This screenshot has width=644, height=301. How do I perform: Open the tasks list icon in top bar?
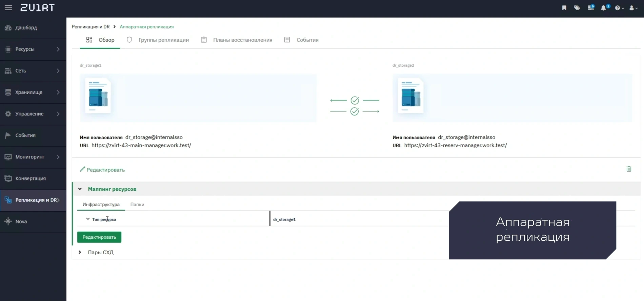[x=591, y=7]
